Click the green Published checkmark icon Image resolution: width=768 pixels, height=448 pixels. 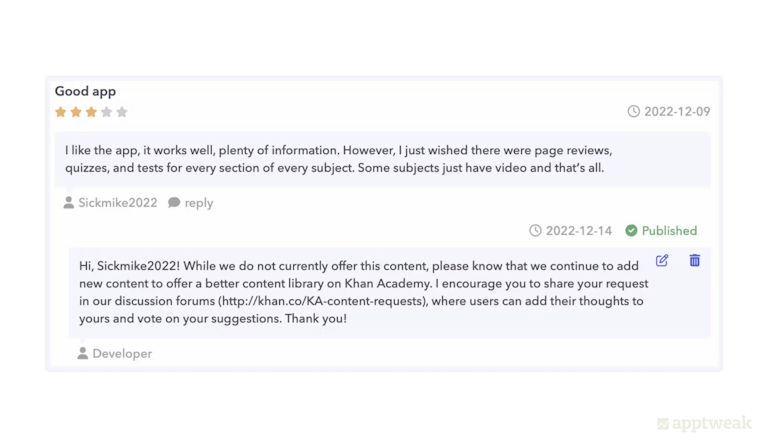coord(631,230)
